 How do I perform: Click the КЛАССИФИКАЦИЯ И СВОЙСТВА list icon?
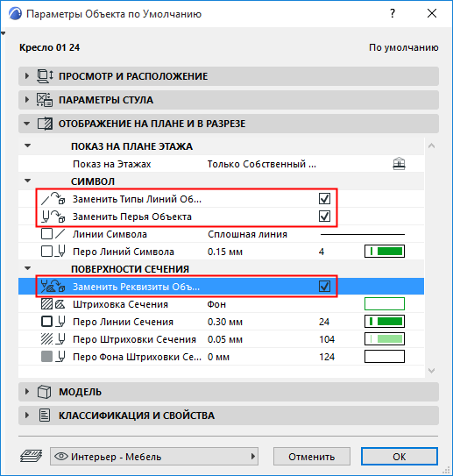tap(45, 416)
